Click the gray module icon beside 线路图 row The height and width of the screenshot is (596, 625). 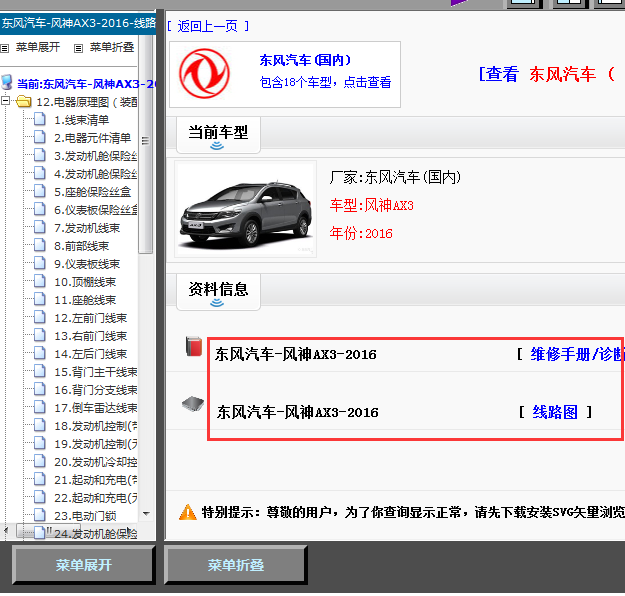coord(193,404)
